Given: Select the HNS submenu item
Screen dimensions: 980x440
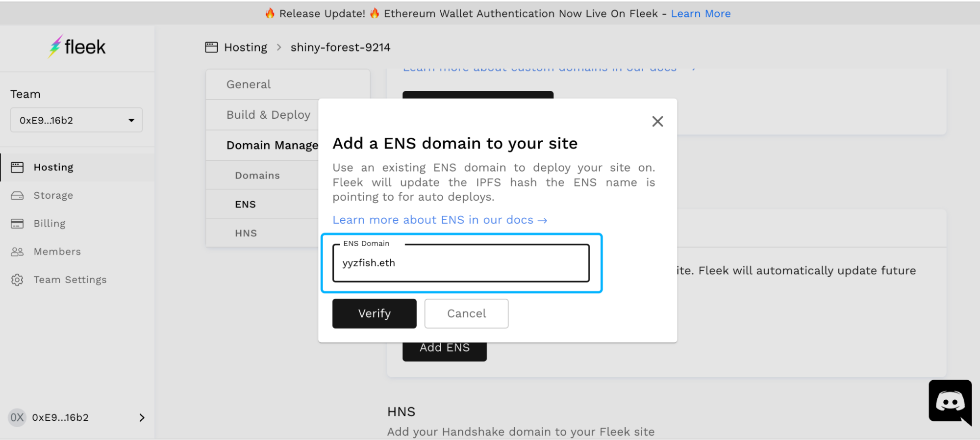Looking at the screenshot, I should (x=246, y=233).
